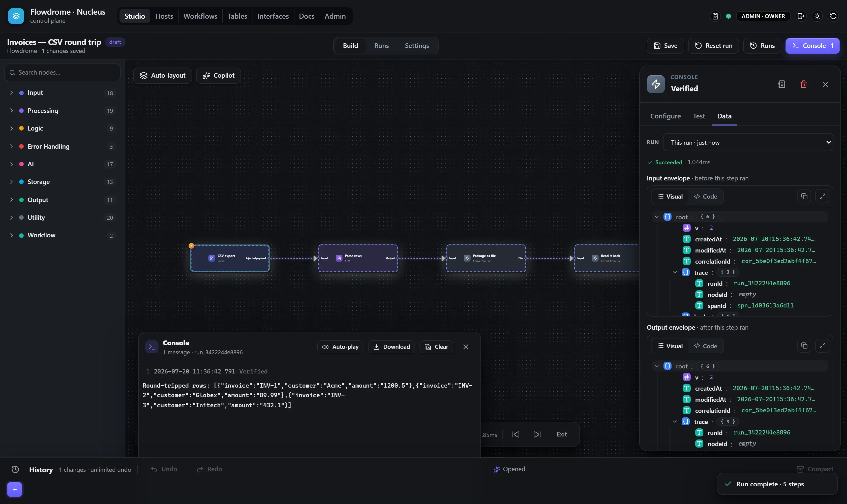This screenshot has height=504, width=847.
Task: Expand the Storage node category
Action: click(62, 182)
